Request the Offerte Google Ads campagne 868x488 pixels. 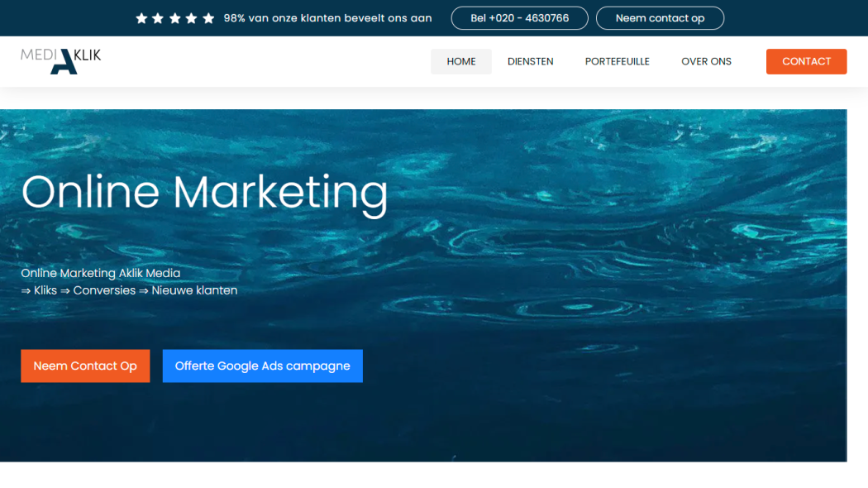(x=262, y=366)
